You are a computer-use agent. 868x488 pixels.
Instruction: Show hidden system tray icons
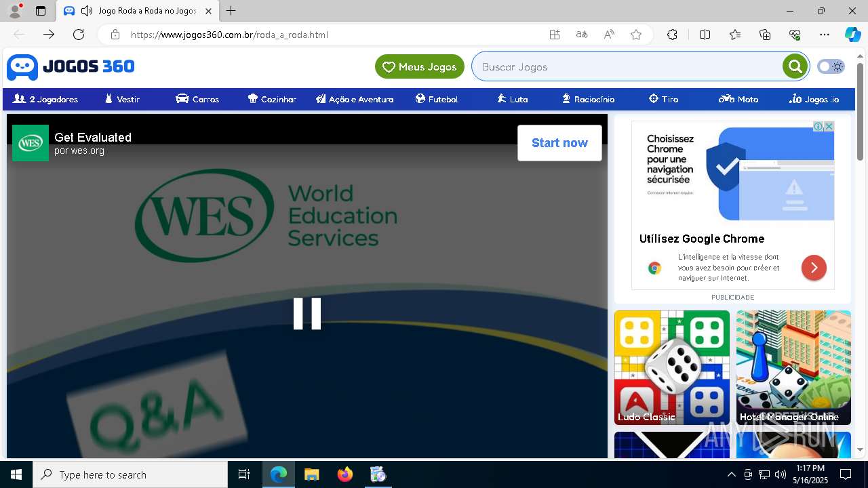(731, 474)
